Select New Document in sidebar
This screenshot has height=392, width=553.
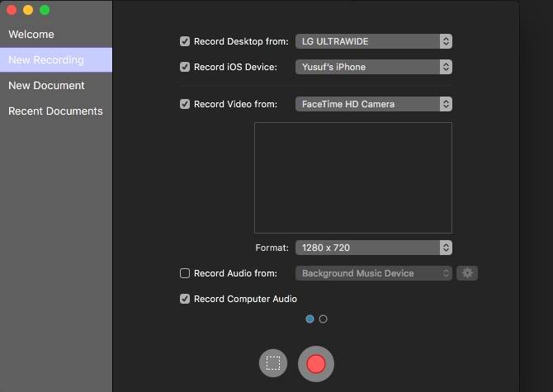(x=46, y=85)
